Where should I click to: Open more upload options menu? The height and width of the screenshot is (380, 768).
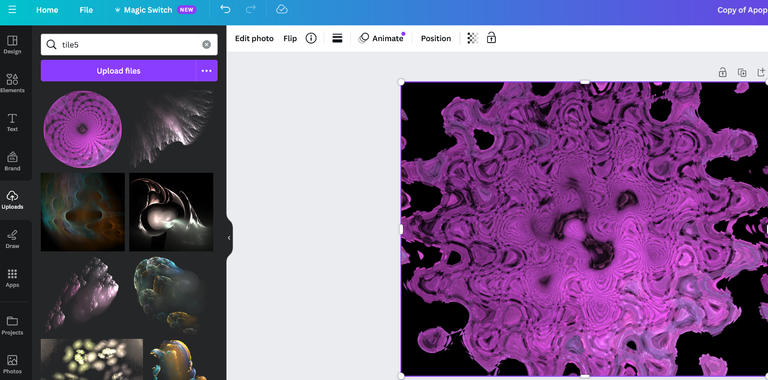tap(207, 71)
